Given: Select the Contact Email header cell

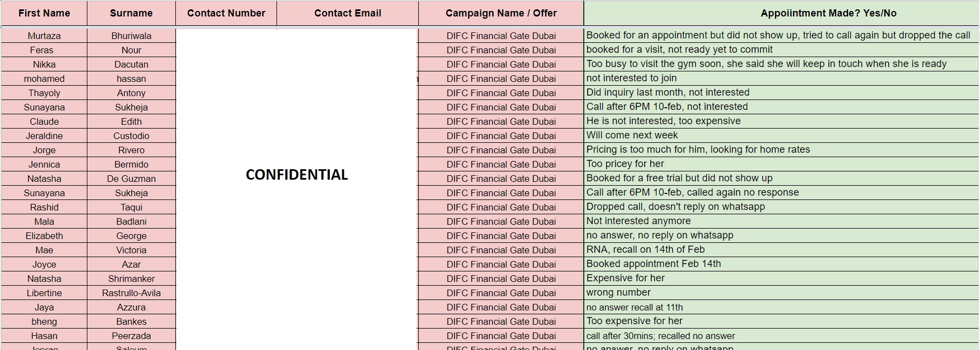Looking at the screenshot, I should coord(347,13).
